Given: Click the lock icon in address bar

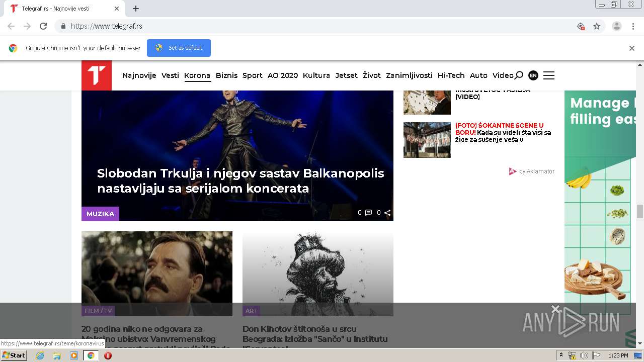Looking at the screenshot, I should [x=63, y=26].
